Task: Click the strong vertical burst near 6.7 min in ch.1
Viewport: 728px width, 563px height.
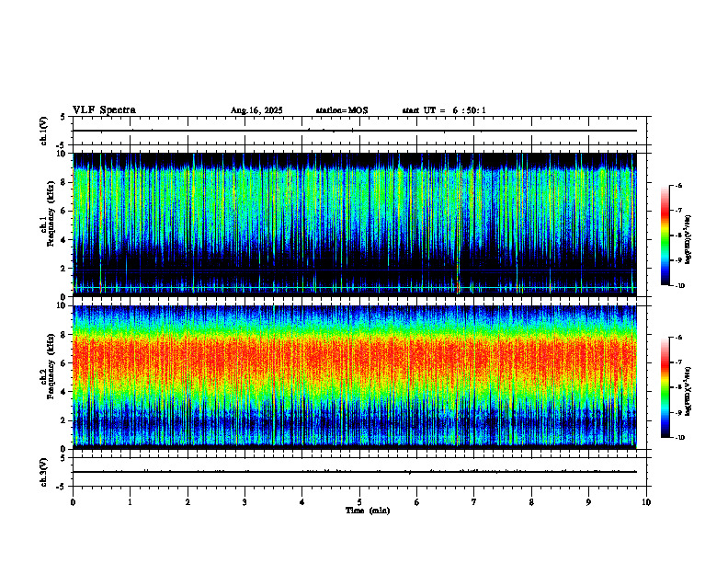Action: coord(458,224)
